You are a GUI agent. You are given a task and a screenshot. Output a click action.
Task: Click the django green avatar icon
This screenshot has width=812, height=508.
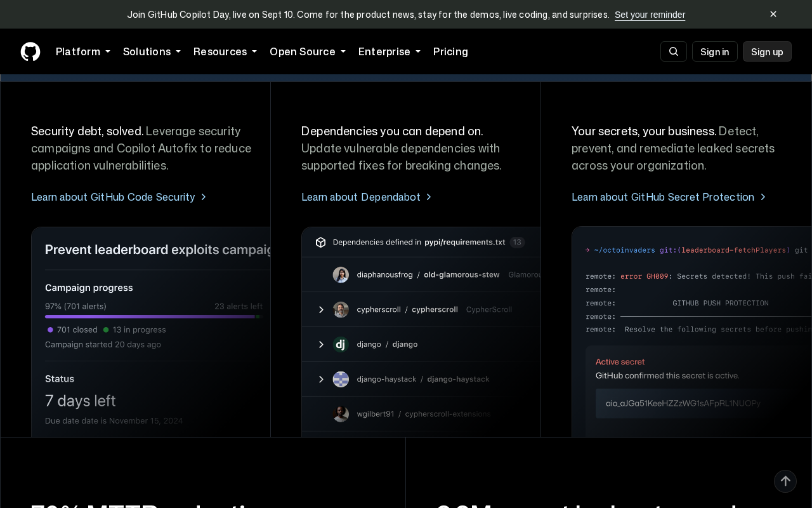coord(341,344)
